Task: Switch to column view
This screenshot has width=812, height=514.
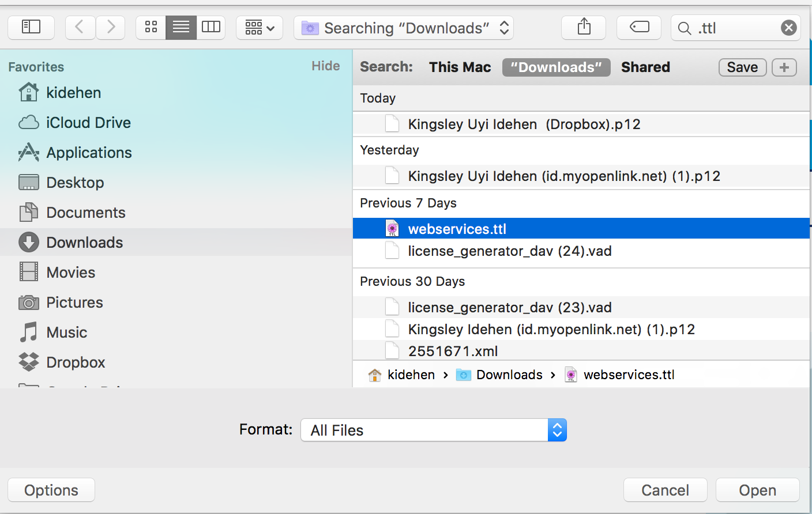Action: [211, 27]
